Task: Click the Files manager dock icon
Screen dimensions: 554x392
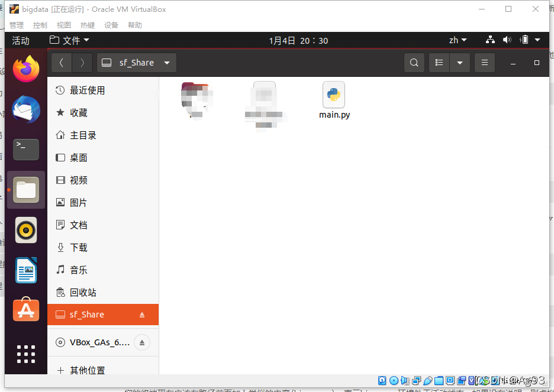Action: coord(26,190)
